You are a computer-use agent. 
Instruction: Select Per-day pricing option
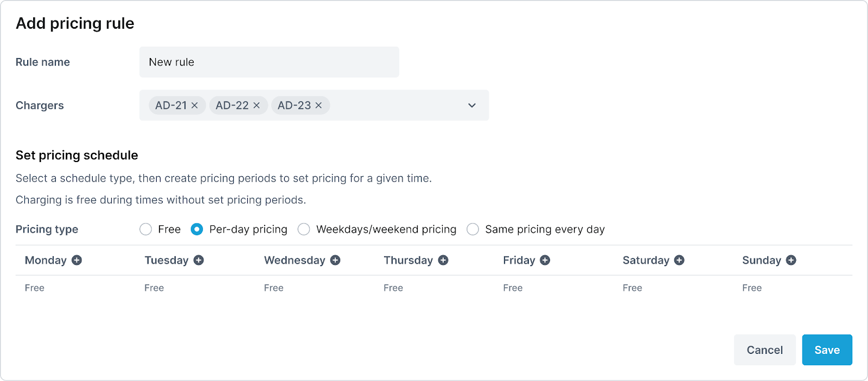197,229
